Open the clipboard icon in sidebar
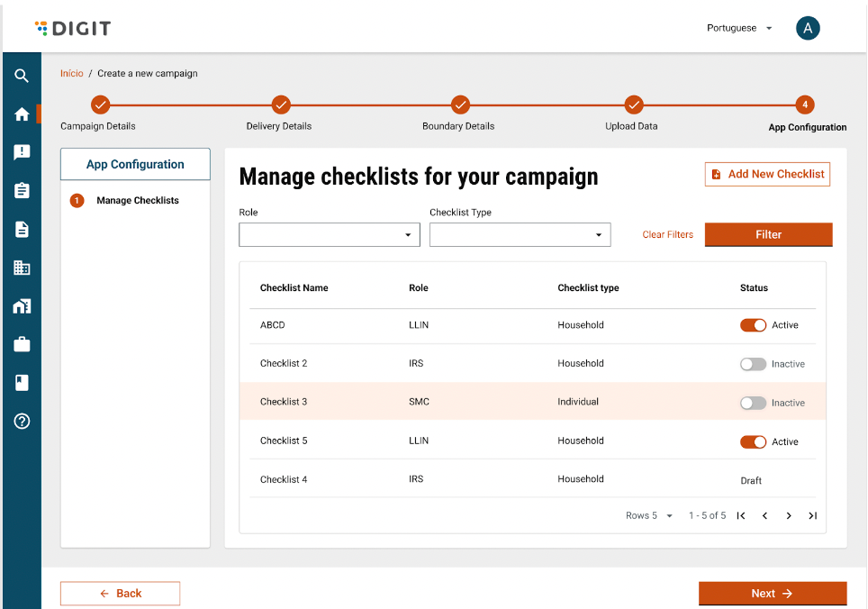868x609 pixels. [22, 191]
